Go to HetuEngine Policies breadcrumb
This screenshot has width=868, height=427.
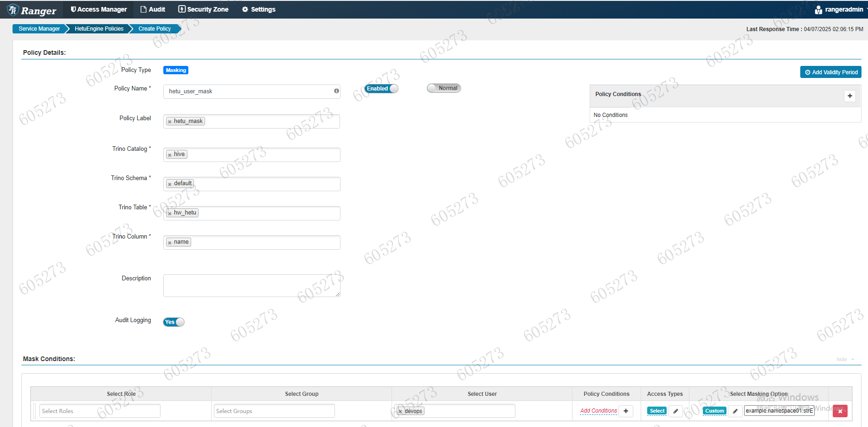coord(99,29)
